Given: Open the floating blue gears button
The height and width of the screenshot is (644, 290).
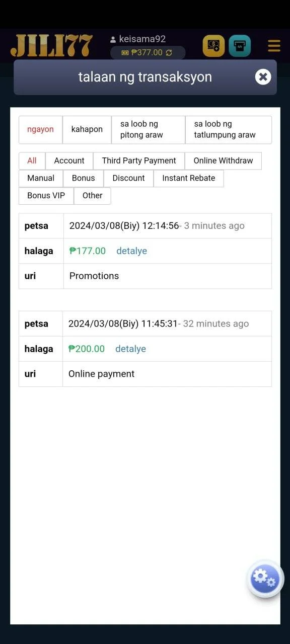Looking at the screenshot, I should coord(265,579).
